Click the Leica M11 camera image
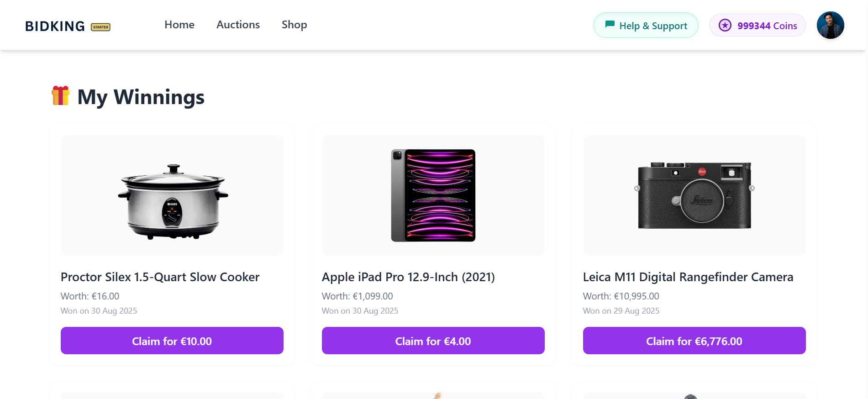The width and height of the screenshot is (868, 399). pyautogui.click(x=694, y=195)
